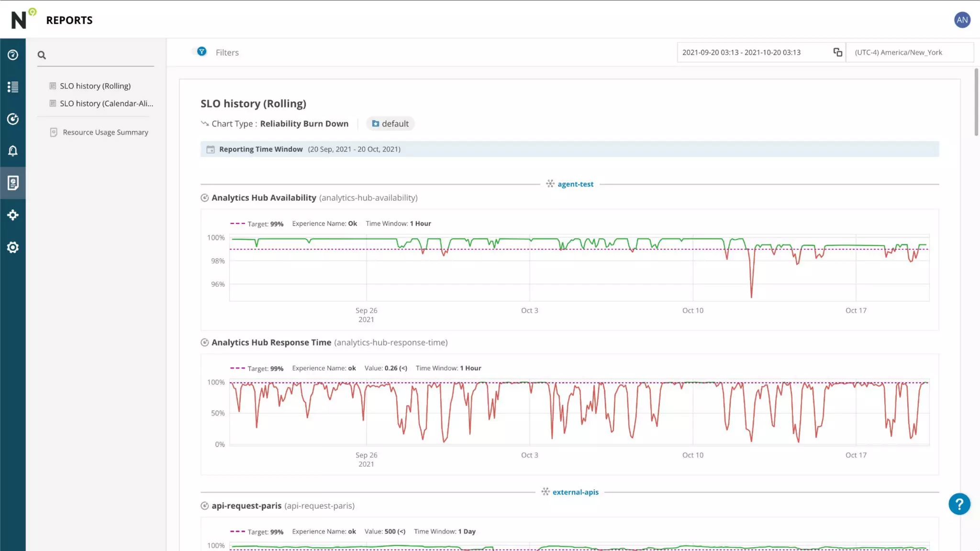Click the agent-test service link

[575, 184]
